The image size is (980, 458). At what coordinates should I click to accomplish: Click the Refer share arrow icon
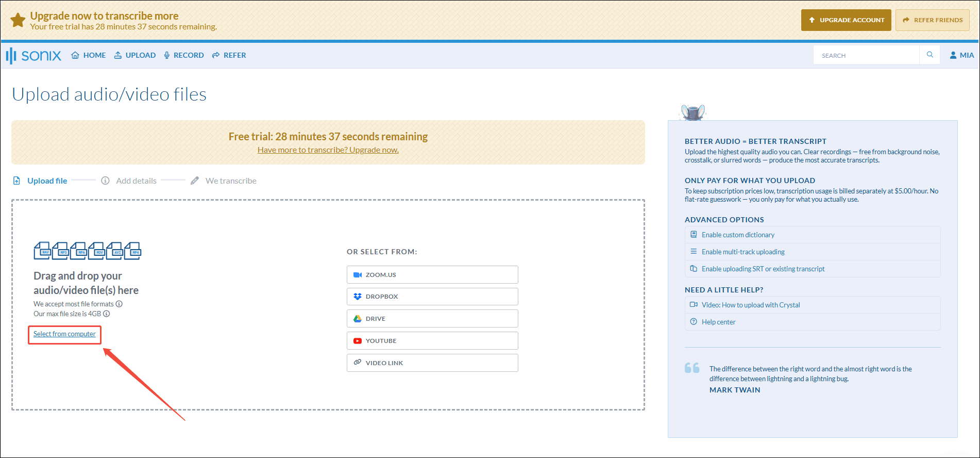pos(216,55)
